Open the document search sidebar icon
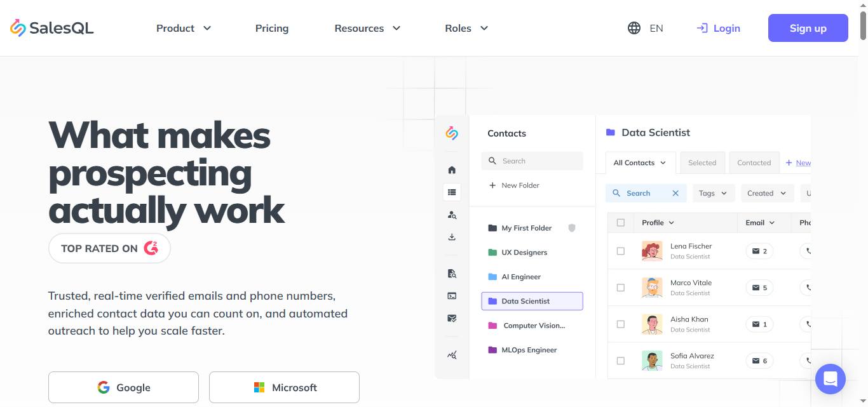This screenshot has height=407, width=868. tap(452, 273)
